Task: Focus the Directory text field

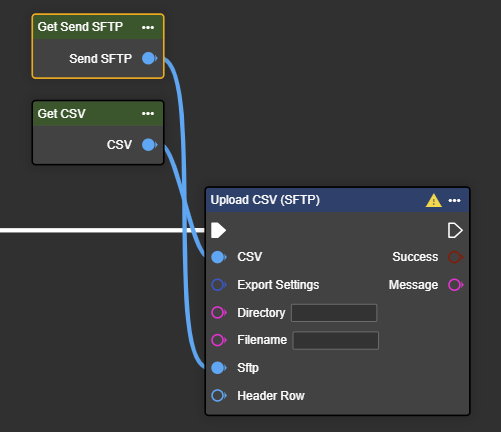Action: pos(334,313)
